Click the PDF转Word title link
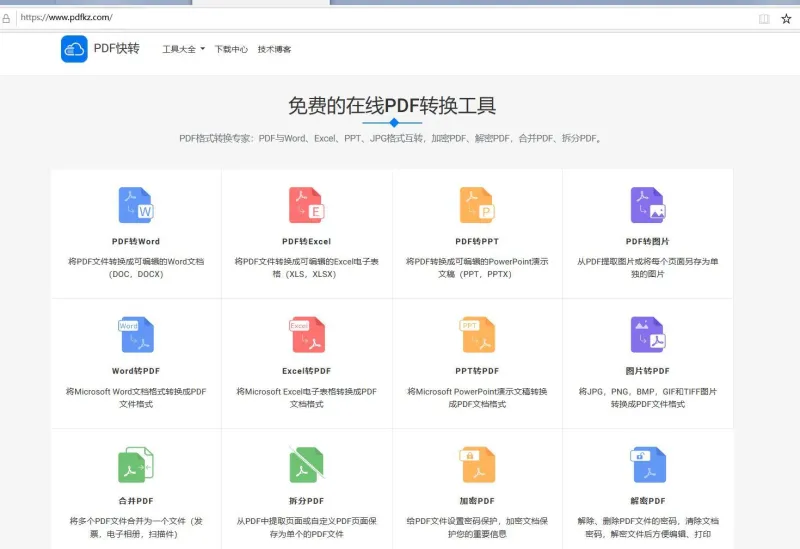 pos(136,241)
